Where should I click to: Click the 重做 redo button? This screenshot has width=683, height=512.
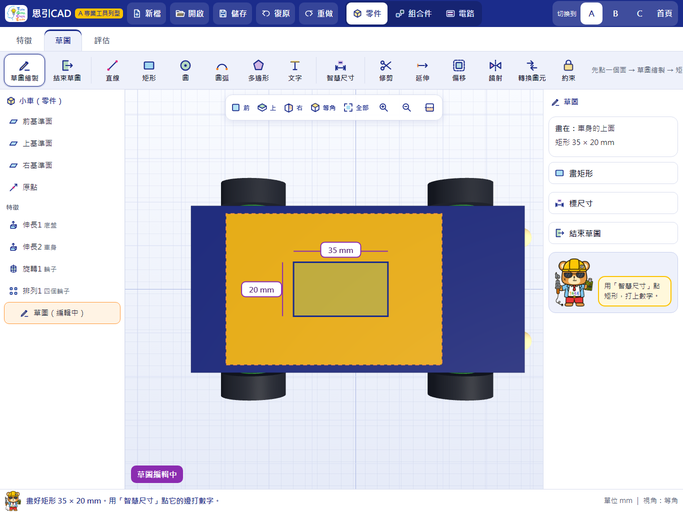point(319,14)
